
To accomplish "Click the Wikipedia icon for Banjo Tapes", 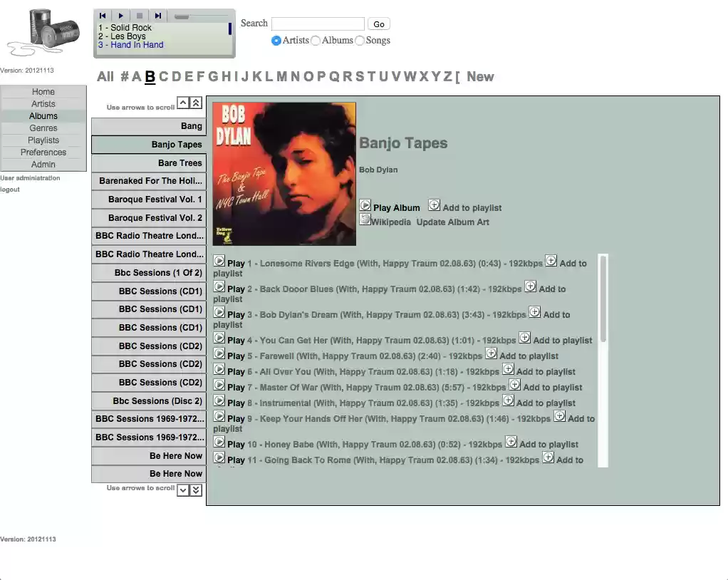I will (x=365, y=220).
